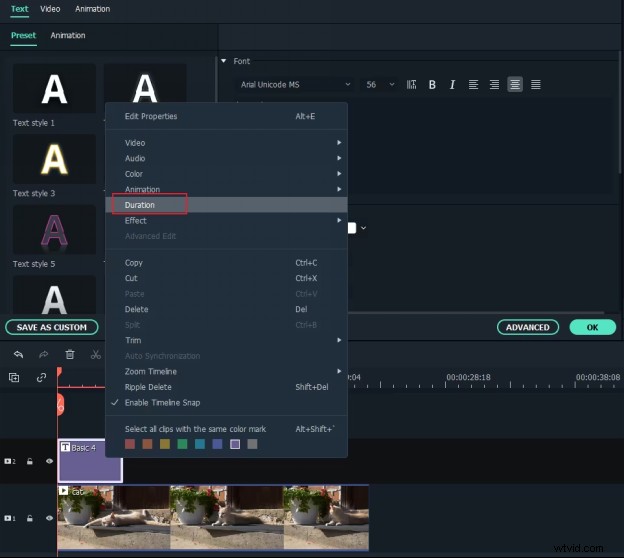Click the add track icon
Image resolution: width=624 pixels, height=558 pixels.
click(14, 377)
